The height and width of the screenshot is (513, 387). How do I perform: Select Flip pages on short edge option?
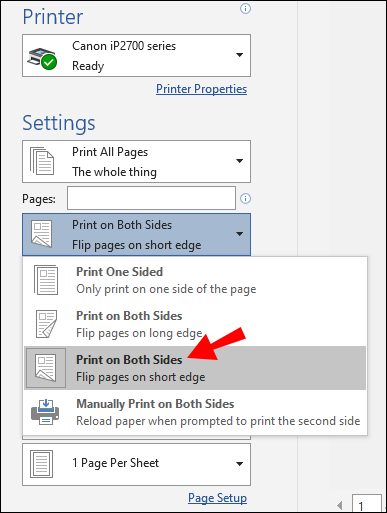coord(195,368)
